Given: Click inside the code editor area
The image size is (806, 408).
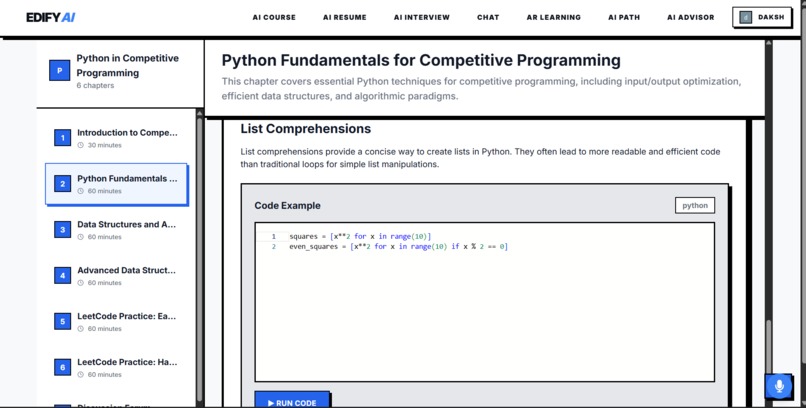Looking at the screenshot, I should 484,302.
